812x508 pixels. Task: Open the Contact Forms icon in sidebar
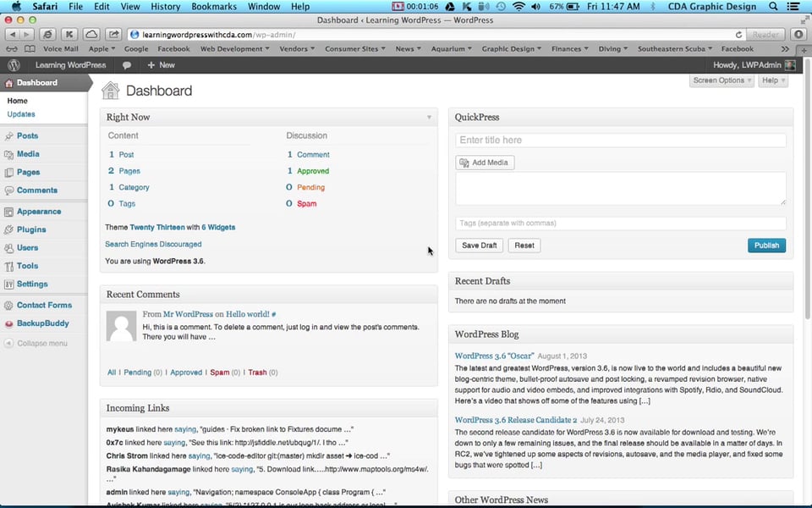[x=8, y=306]
